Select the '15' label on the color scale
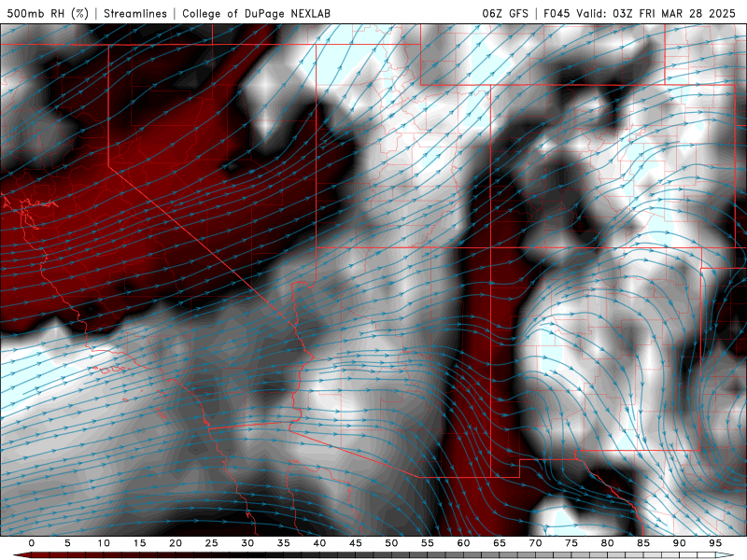Image resolution: width=747 pixels, height=560 pixels. 139,543
